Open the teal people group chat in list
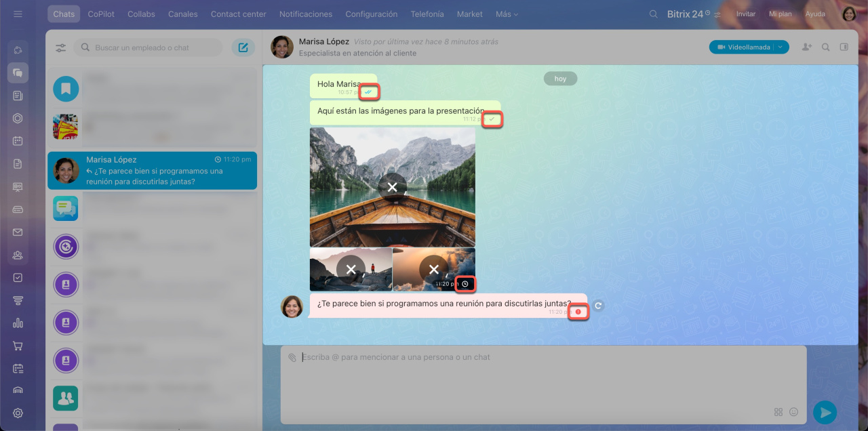This screenshot has height=431, width=868. click(x=66, y=398)
